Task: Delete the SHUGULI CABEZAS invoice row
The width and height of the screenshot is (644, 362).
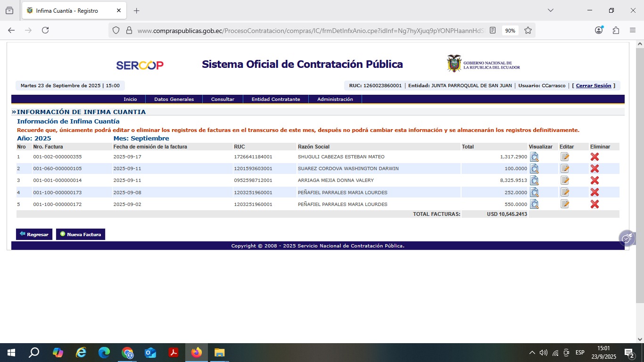Action: [x=594, y=157]
